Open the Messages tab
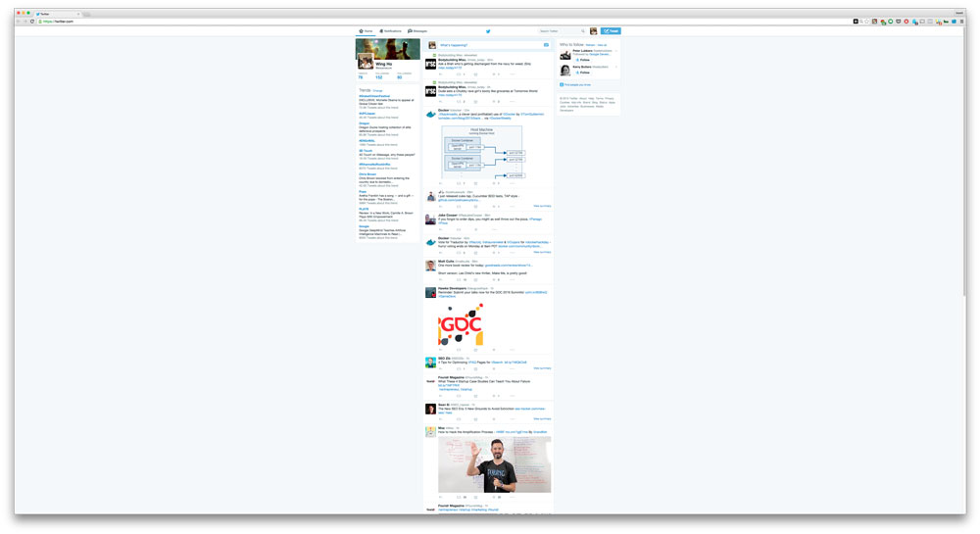The height and width of the screenshot is (534, 980). [417, 30]
